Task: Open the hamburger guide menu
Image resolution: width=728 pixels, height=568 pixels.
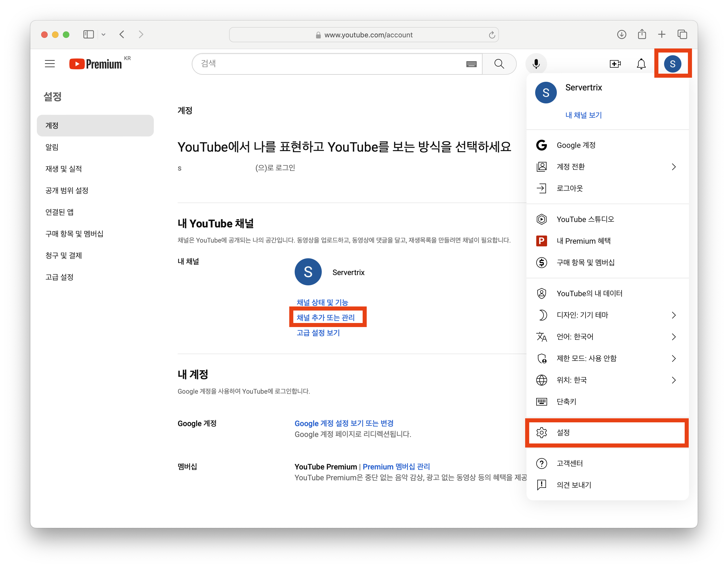Action: click(50, 64)
